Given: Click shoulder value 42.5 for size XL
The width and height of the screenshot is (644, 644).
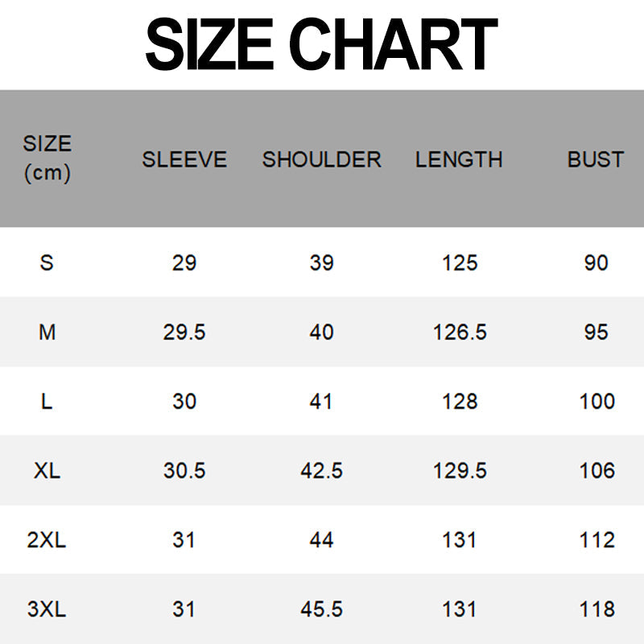Looking at the screenshot, I should point(321,470).
